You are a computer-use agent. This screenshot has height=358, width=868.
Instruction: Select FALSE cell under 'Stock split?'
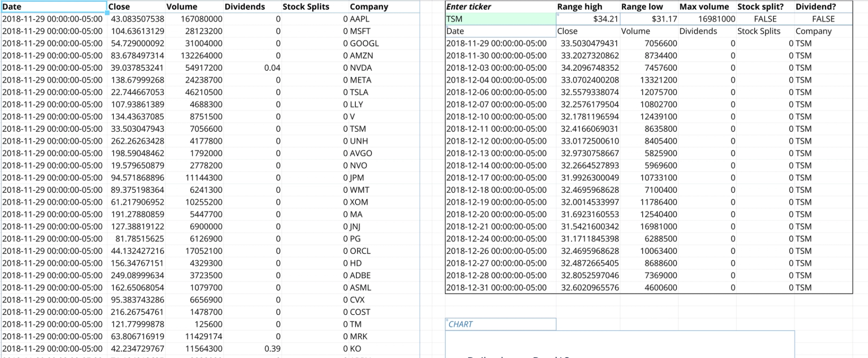[765, 19]
